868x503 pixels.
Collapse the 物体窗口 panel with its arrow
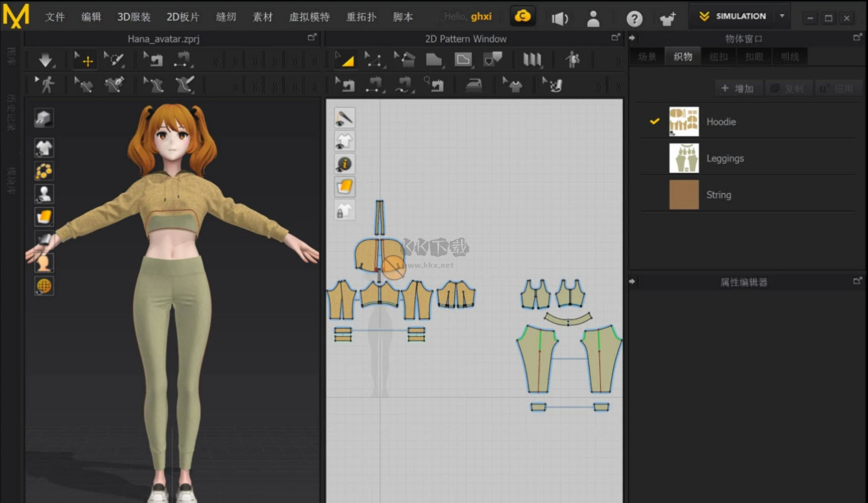tap(631, 37)
